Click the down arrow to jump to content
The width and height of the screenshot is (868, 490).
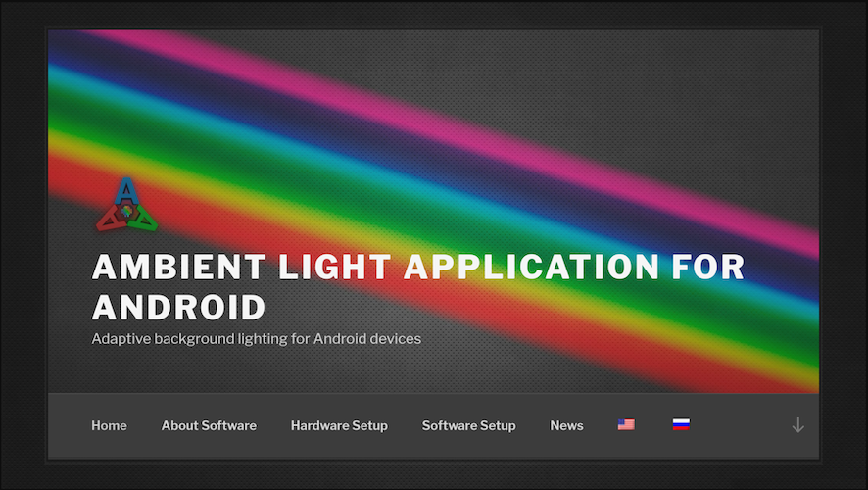[x=797, y=424]
